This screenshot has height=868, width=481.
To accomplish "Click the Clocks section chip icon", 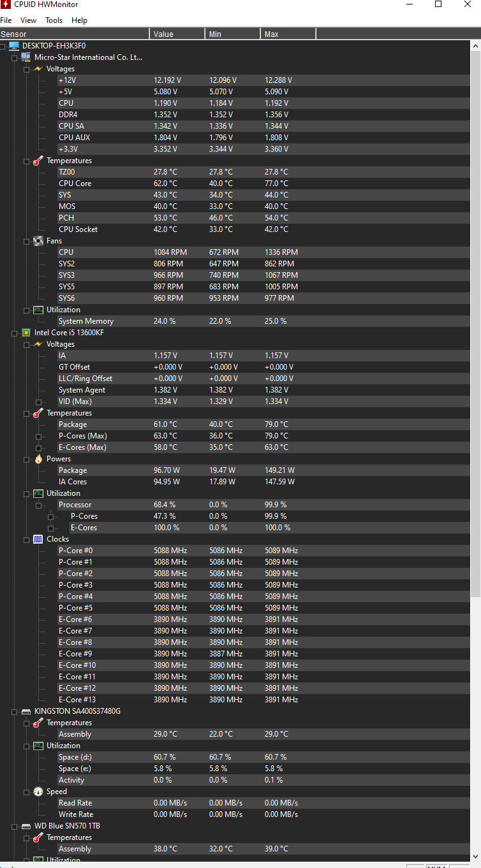I will click(x=38, y=539).
